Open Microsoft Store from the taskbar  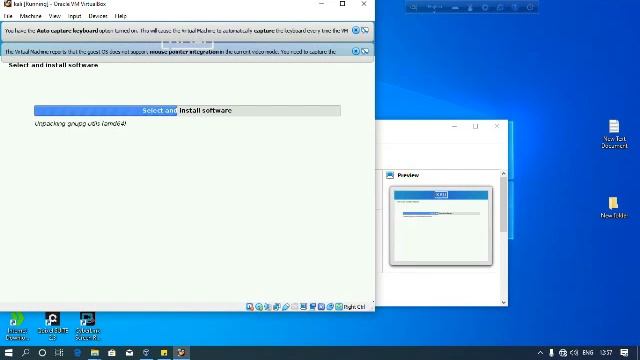112,353
